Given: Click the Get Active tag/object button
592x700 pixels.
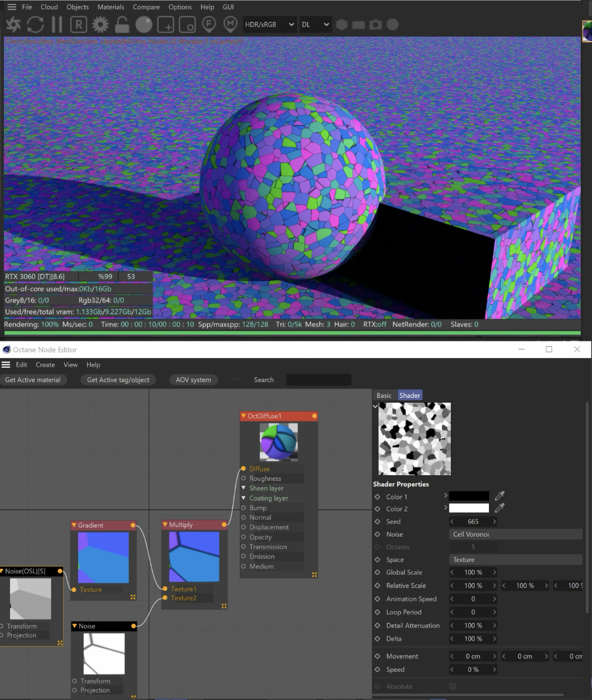Looking at the screenshot, I should [118, 380].
